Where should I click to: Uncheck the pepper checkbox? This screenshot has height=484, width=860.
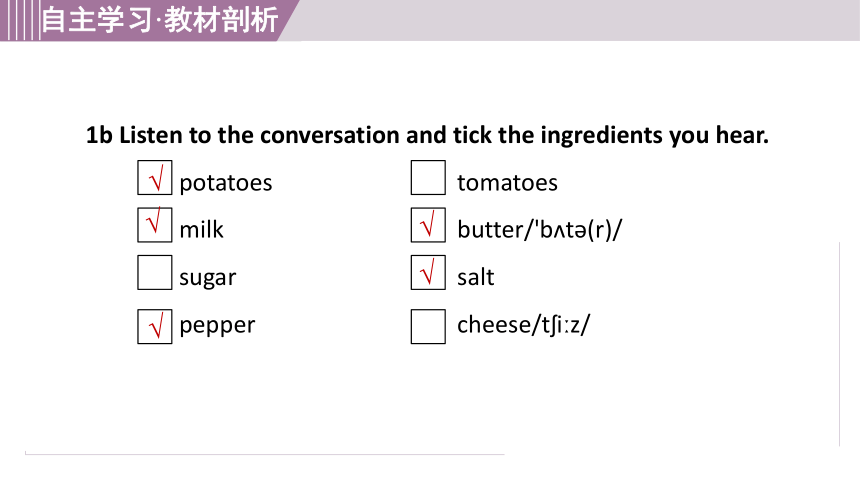click(x=155, y=327)
